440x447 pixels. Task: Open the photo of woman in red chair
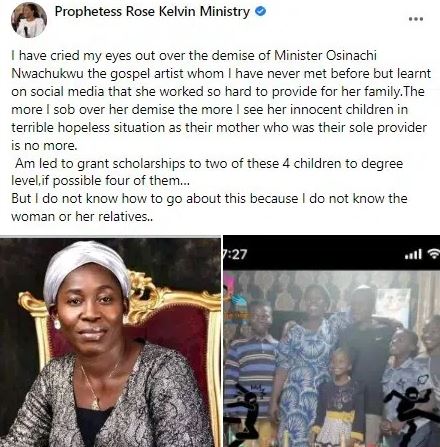tap(110, 342)
